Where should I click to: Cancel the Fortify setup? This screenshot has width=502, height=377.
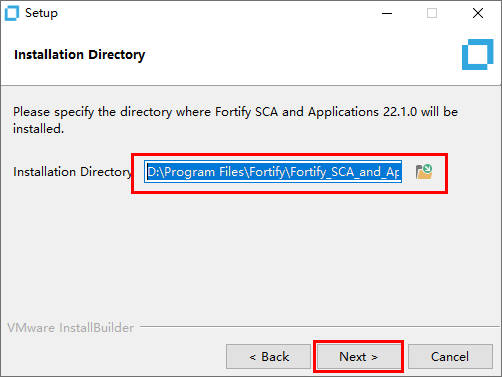[x=450, y=357]
